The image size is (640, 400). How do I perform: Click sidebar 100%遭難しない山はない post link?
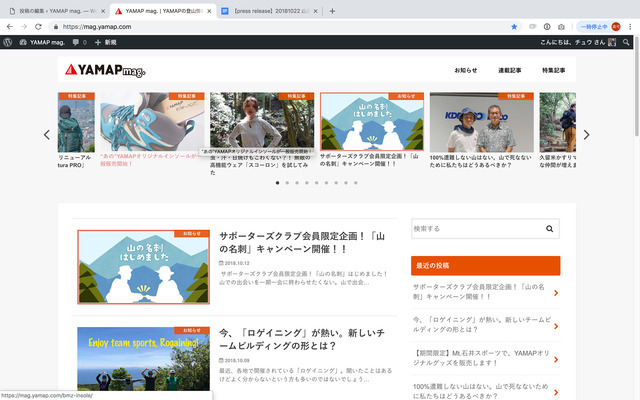coord(480,391)
